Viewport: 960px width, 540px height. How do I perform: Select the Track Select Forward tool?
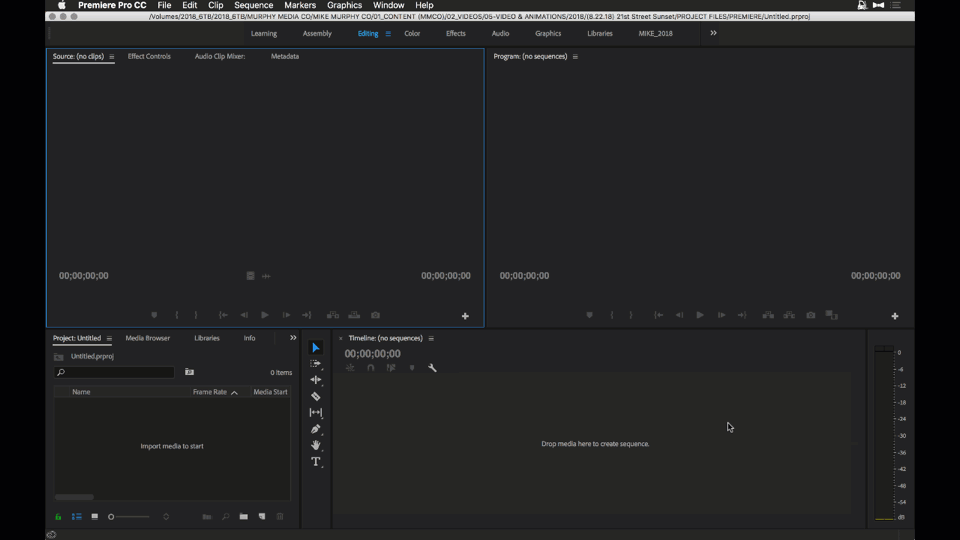315,364
